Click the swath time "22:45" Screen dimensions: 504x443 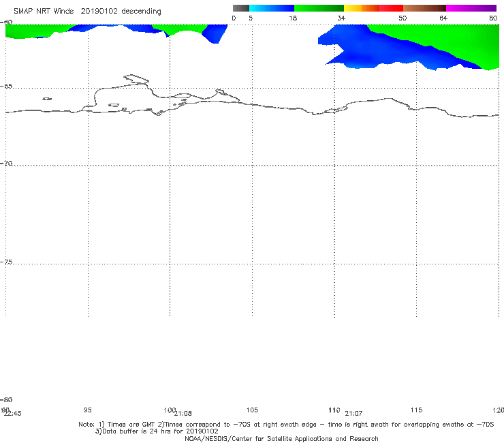click(x=12, y=414)
